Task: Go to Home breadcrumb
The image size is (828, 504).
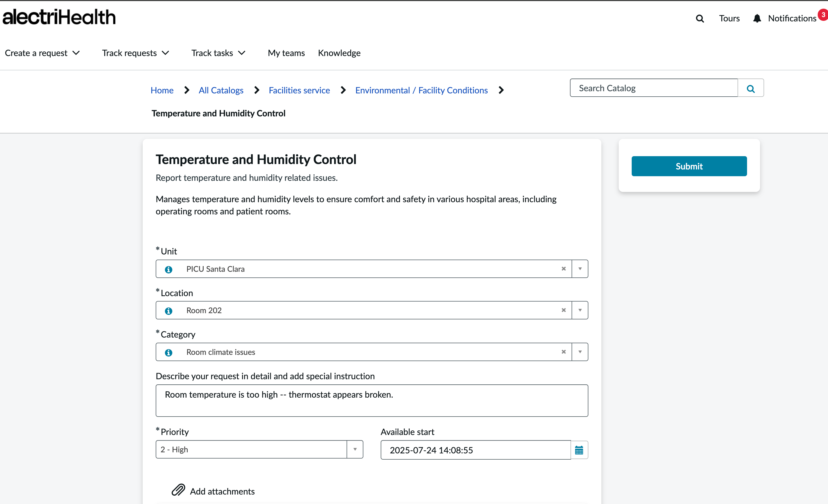Action: [162, 90]
